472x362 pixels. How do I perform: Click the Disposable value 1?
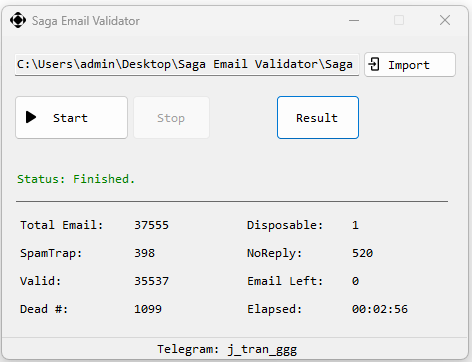click(356, 225)
